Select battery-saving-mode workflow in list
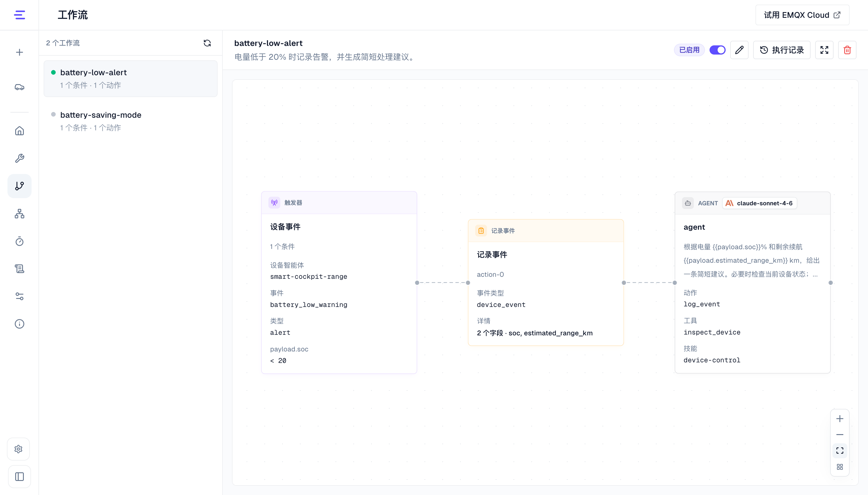The height and width of the screenshot is (495, 868). pos(131,121)
